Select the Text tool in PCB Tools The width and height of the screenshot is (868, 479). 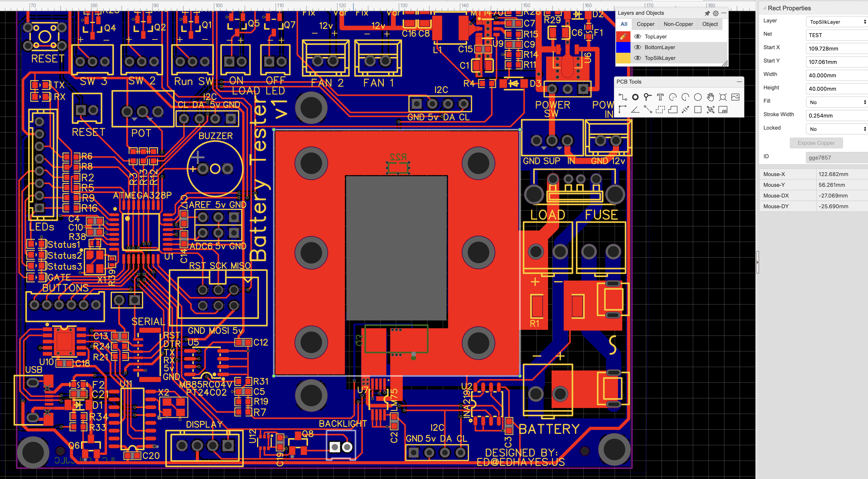pos(660,97)
